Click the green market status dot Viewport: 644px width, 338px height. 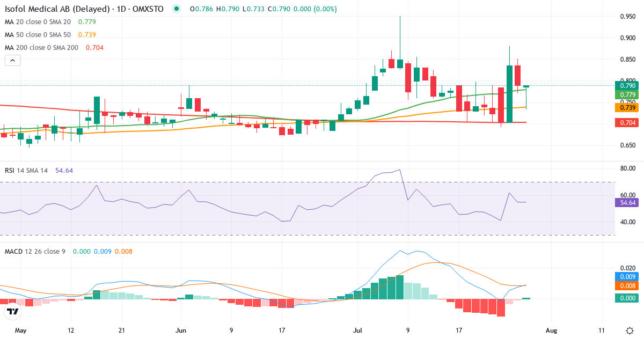pyautogui.click(x=177, y=9)
